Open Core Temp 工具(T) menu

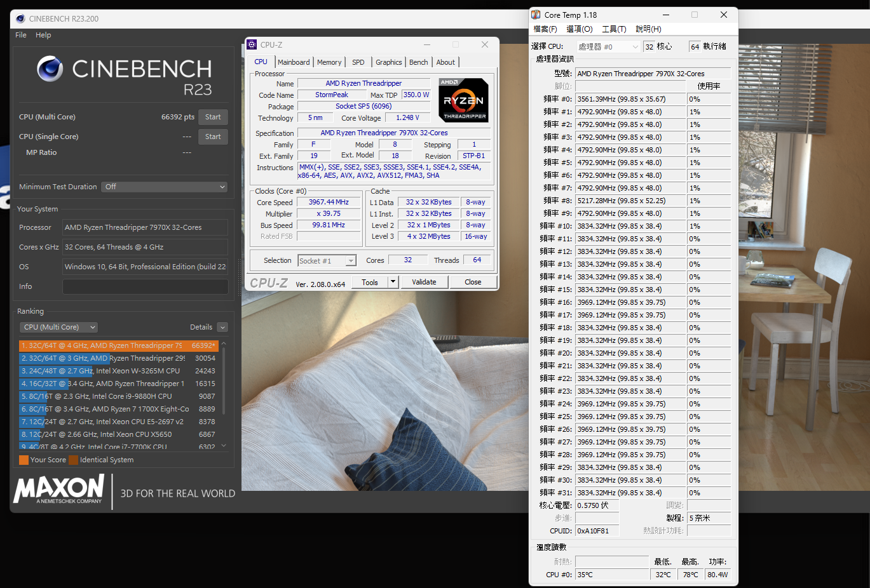point(614,29)
